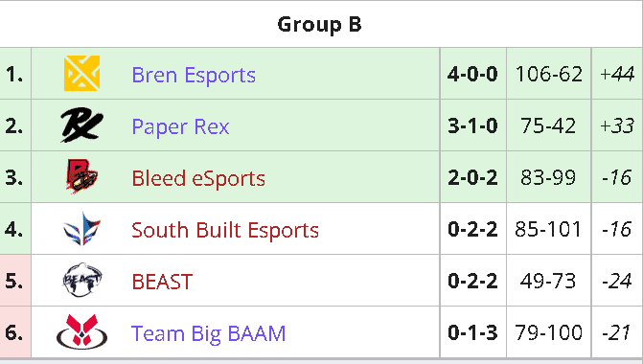
Task: Click rank 1 green position cell
Action: [x=15, y=74]
